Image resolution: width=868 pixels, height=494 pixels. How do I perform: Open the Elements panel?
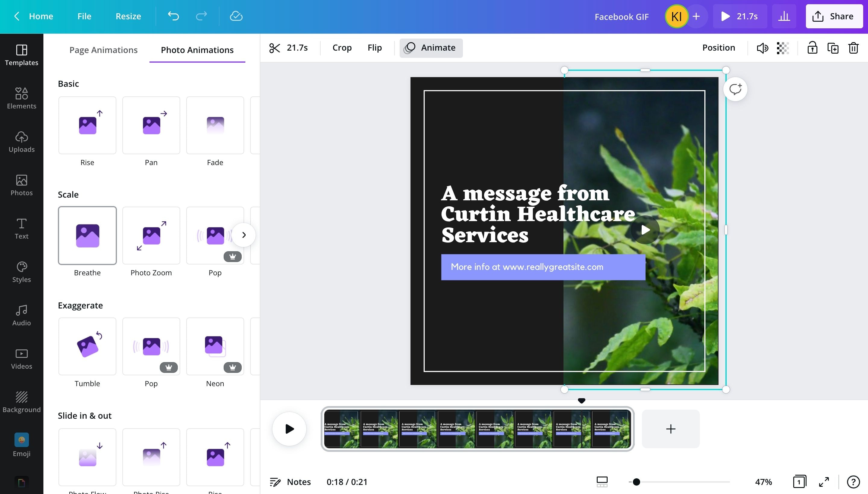click(x=21, y=98)
